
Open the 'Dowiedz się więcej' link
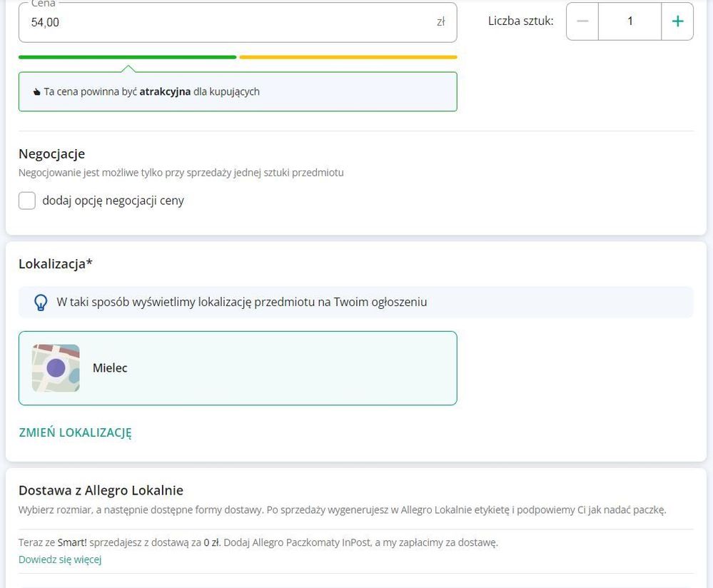(x=60, y=559)
